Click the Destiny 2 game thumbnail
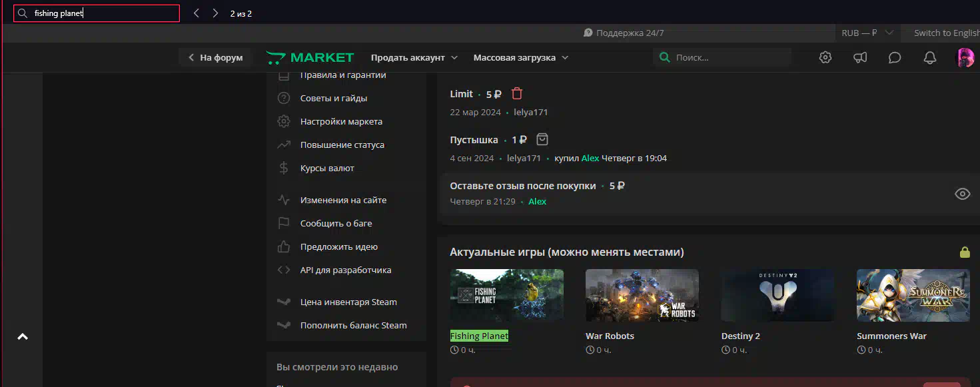The height and width of the screenshot is (387, 980). pyautogui.click(x=777, y=295)
